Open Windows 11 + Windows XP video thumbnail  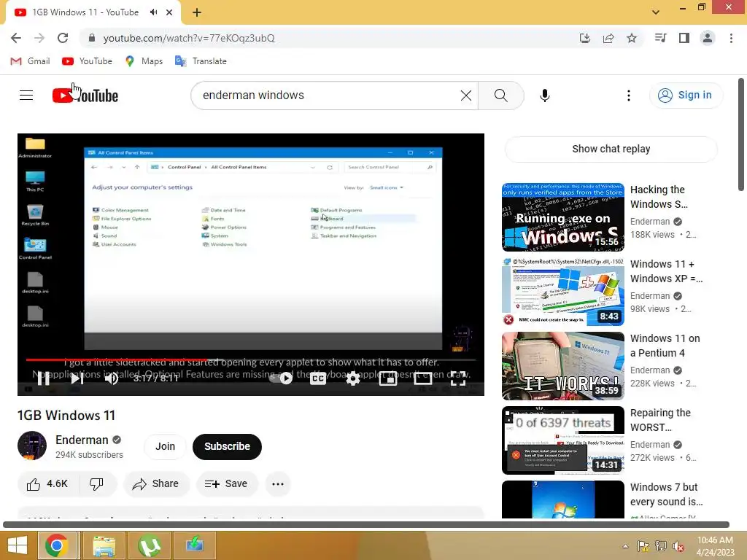tap(562, 292)
